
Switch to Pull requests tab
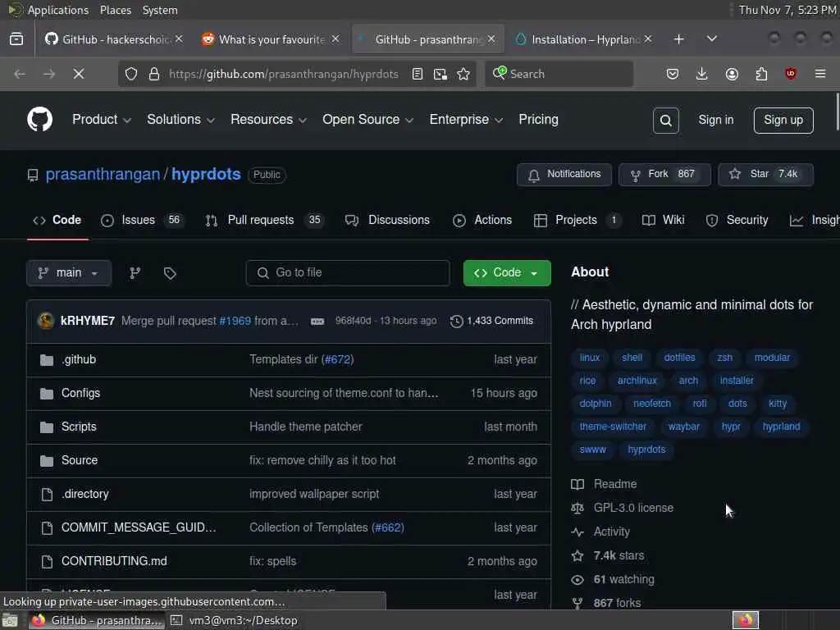tap(265, 220)
